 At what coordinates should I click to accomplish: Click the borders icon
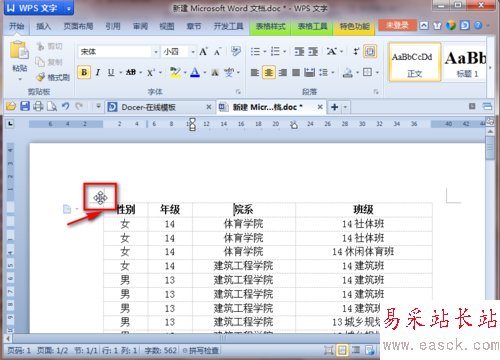coord(367,72)
